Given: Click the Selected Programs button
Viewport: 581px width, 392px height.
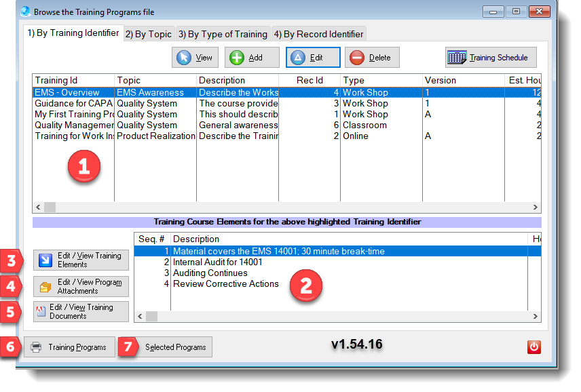Looking at the screenshot, I should click(x=174, y=347).
